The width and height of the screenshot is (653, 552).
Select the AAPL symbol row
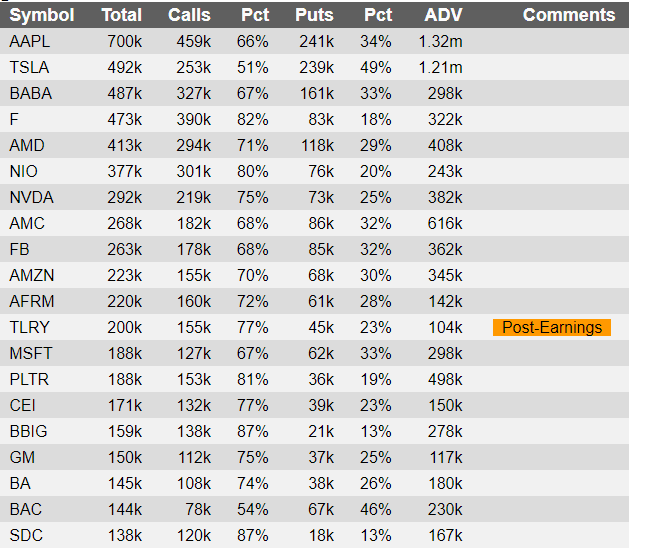[314, 41]
